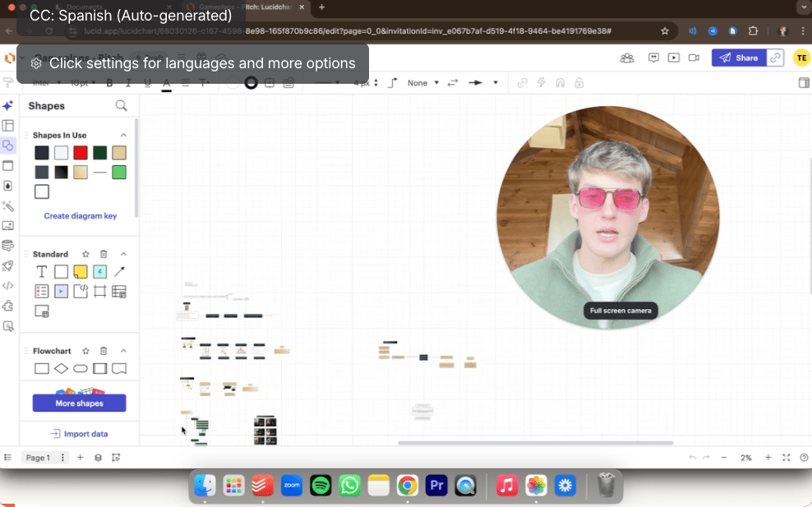
Task: Toggle bold formatting
Action: click(109, 83)
